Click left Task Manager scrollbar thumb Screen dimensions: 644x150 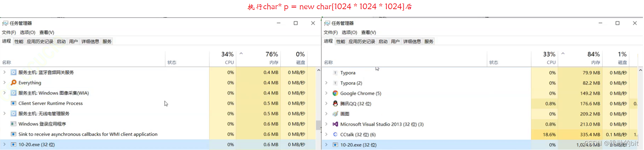[318, 125]
